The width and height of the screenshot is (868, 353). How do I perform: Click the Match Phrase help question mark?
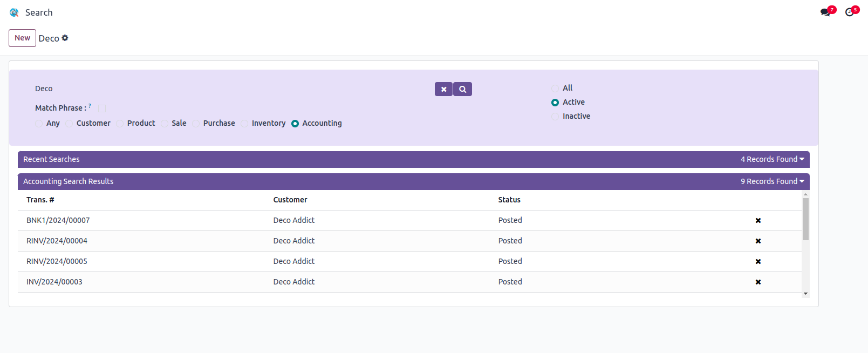90,106
